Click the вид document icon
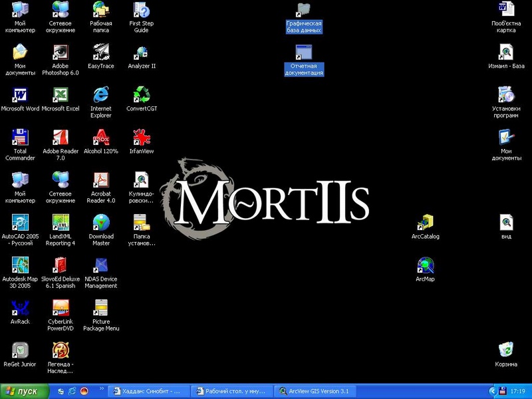 coord(506,227)
